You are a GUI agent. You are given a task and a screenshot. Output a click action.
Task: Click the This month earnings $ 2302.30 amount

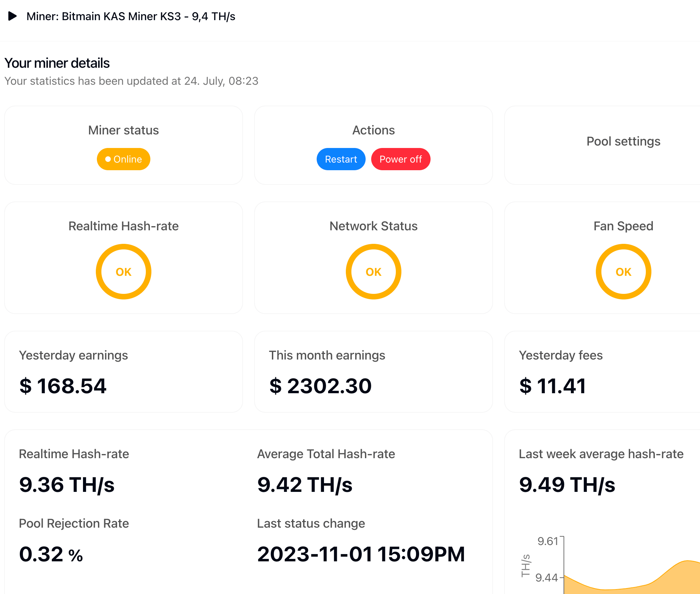320,386
